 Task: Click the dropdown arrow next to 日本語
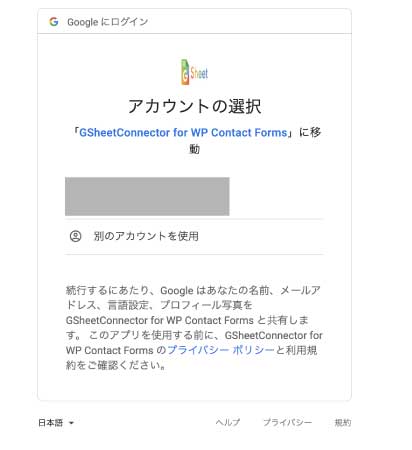(71, 423)
